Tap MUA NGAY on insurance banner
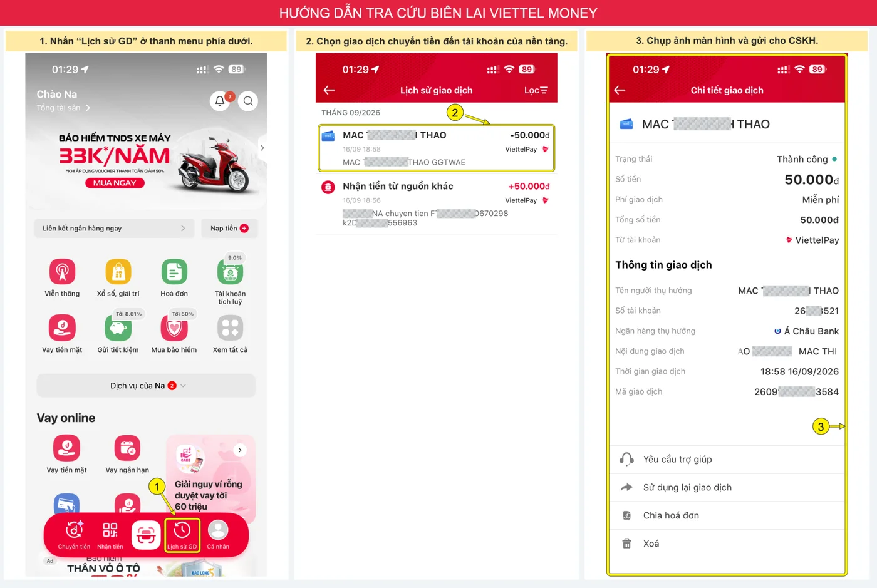 (x=115, y=183)
